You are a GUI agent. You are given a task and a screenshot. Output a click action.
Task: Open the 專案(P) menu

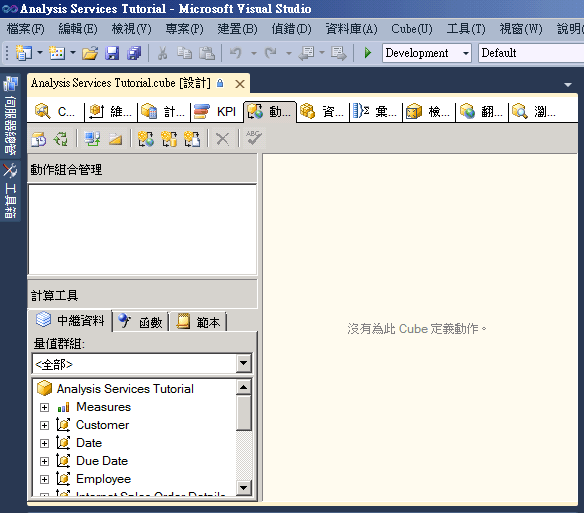tap(184, 29)
